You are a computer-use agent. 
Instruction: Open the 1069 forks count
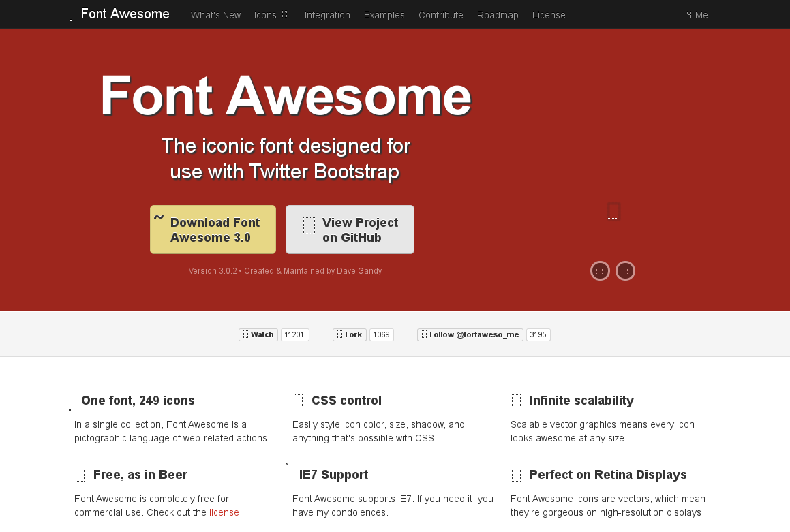coord(382,334)
